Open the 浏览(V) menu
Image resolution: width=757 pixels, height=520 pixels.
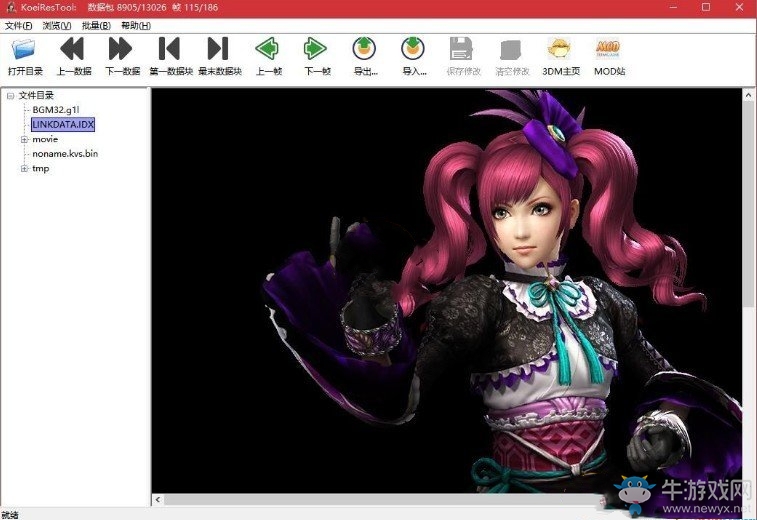click(56, 26)
